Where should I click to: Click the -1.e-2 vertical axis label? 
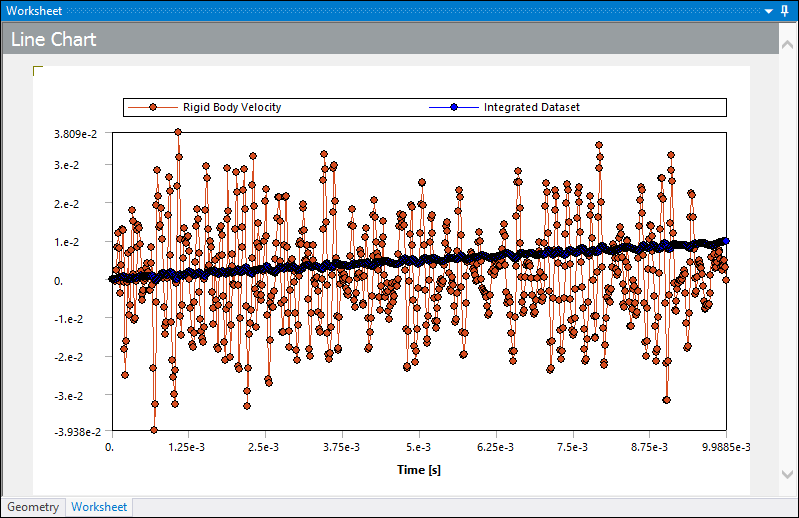click(68, 319)
